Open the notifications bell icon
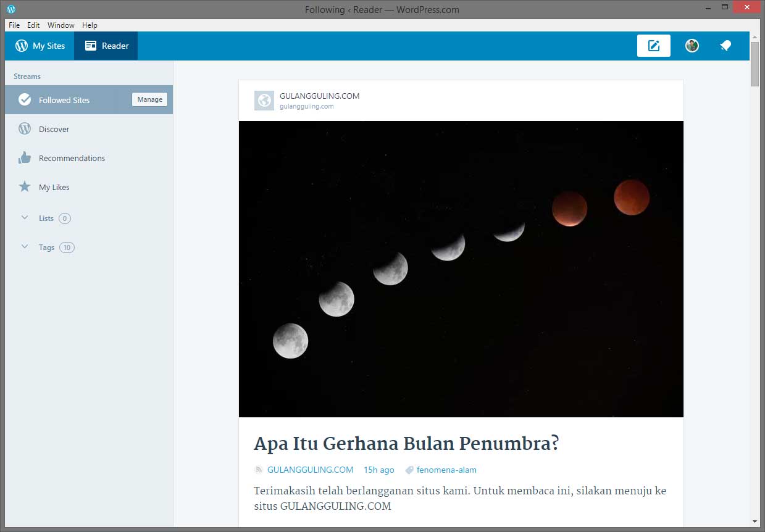Image resolution: width=765 pixels, height=532 pixels. point(725,46)
